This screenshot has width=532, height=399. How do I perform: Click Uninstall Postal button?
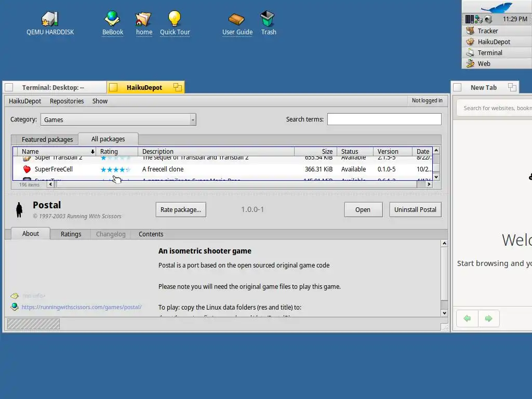[415, 210]
